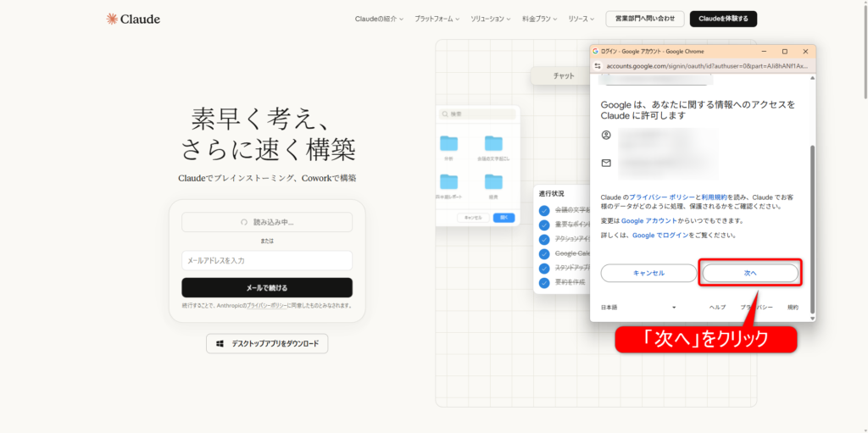The image size is (868, 433).
Task: Toggle the first checkmark in 進行状況 list
Action: [544, 210]
